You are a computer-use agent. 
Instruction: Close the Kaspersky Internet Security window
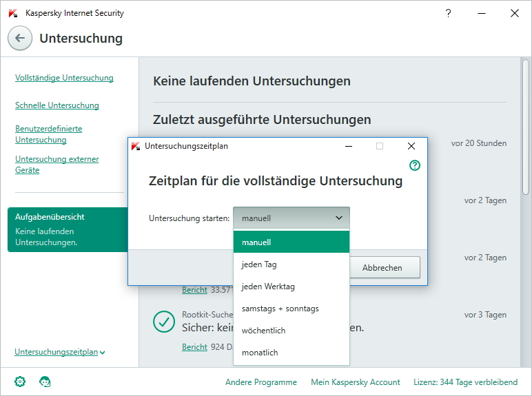[x=515, y=13]
